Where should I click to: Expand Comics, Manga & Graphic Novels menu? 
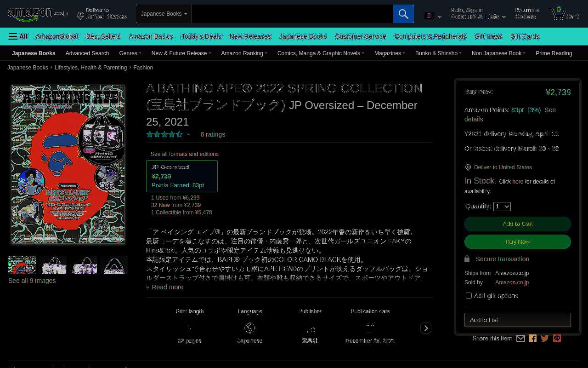click(321, 53)
